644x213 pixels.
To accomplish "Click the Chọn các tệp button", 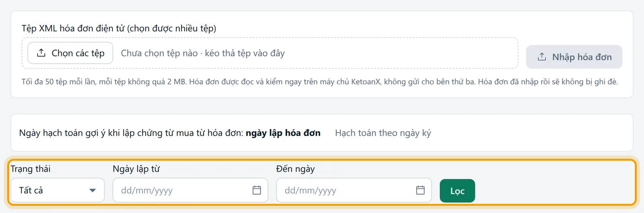I will tap(70, 53).
